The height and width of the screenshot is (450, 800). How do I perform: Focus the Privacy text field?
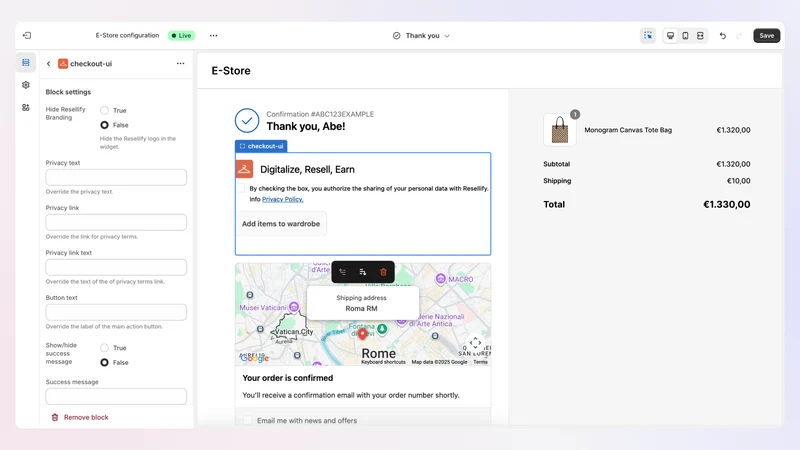(116, 178)
